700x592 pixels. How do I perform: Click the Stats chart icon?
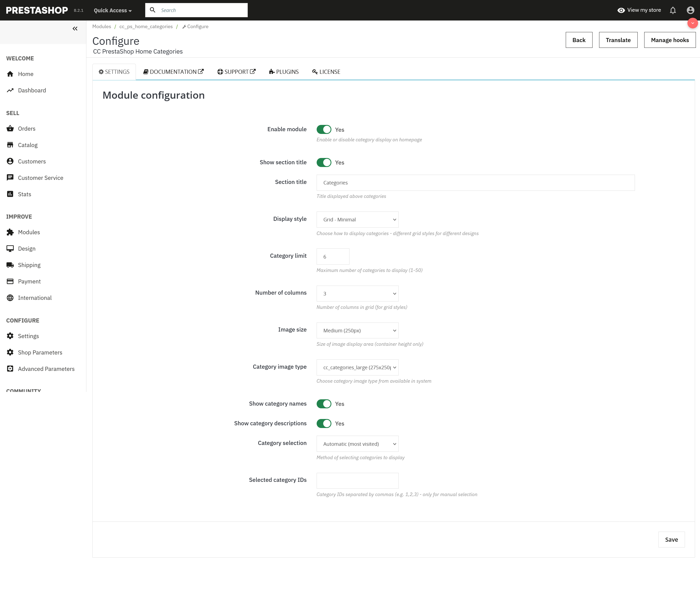pyautogui.click(x=10, y=194)
